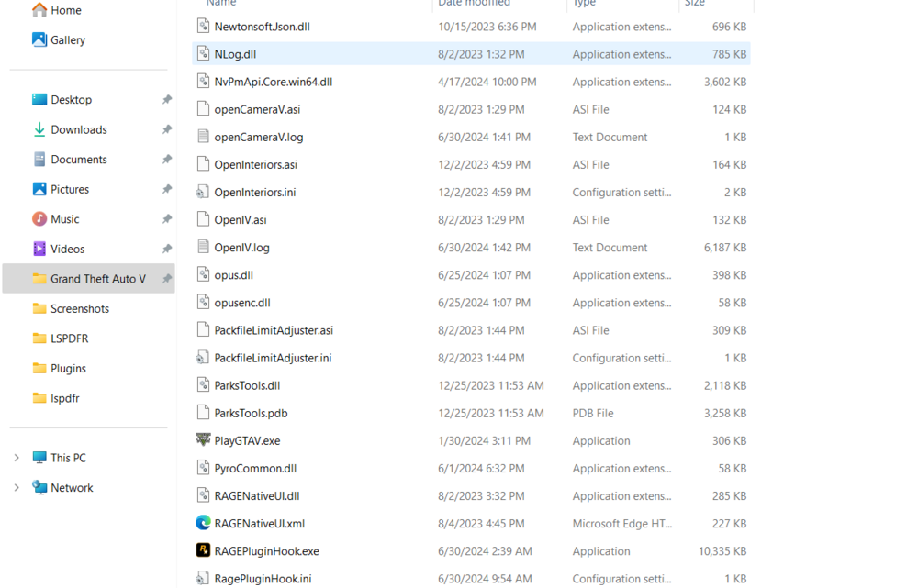Open RAGENativeUI.xml with its Edge icon

click(203, 523)
